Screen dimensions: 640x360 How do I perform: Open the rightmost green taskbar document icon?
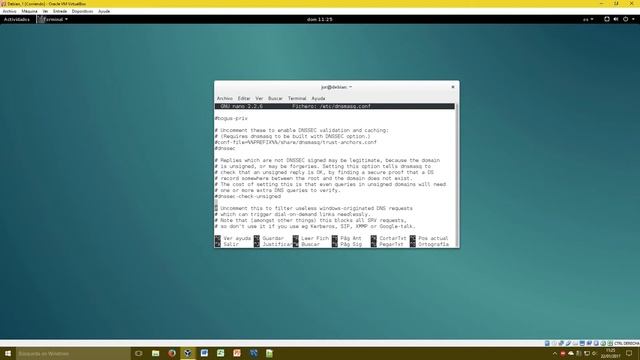pos(269,353)
